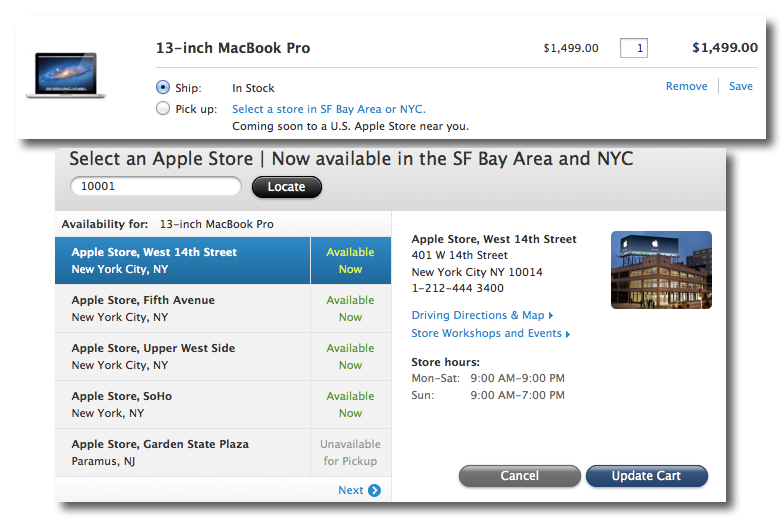Open Store Workshops and Events link
This screenshot has height=518, width=782.
tap(491, 333)
